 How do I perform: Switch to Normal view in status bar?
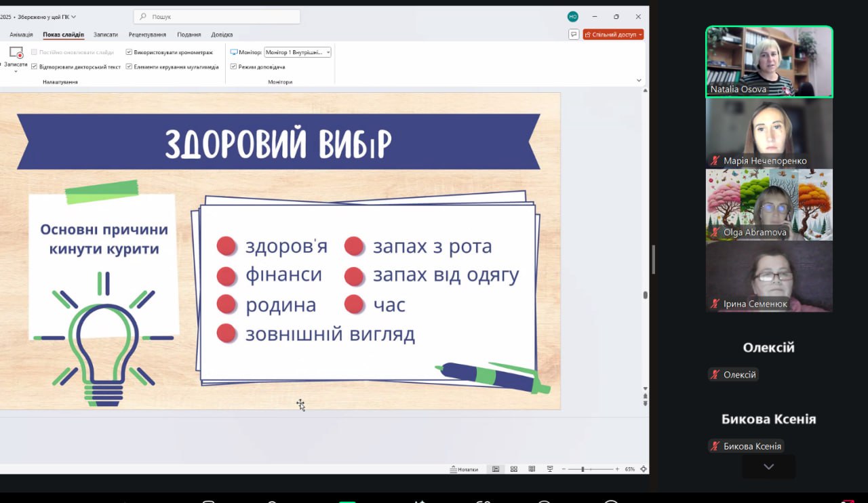point(496,469)
